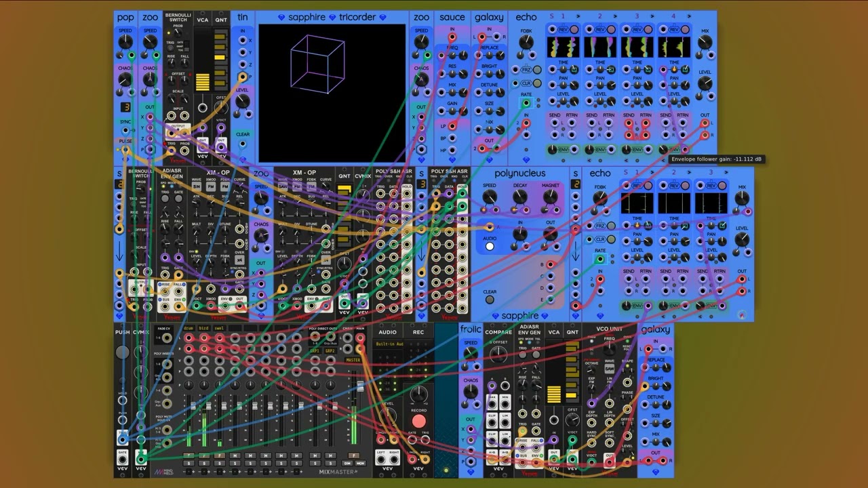Expand tap 2 chevron in top echo
This screenshot has height=488, width=868.
614,16
